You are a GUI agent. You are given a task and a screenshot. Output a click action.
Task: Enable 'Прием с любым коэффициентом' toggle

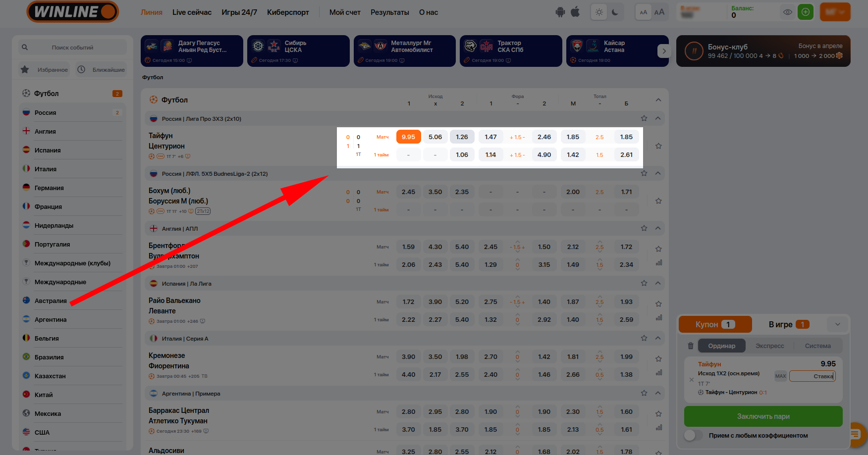[x=693, y=436]
